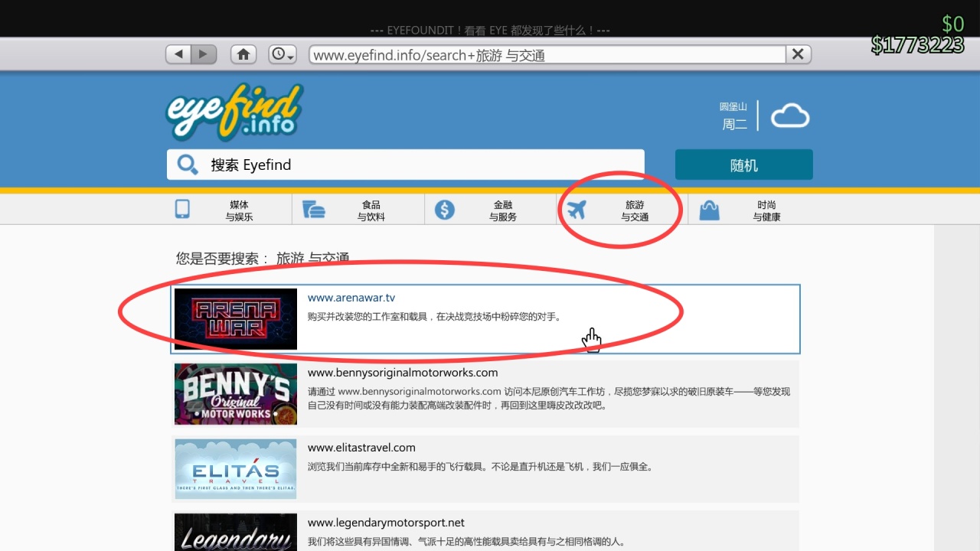980x551 pixels.
Task: Click the shopping bag fashion icon
Action: (709, 209)
